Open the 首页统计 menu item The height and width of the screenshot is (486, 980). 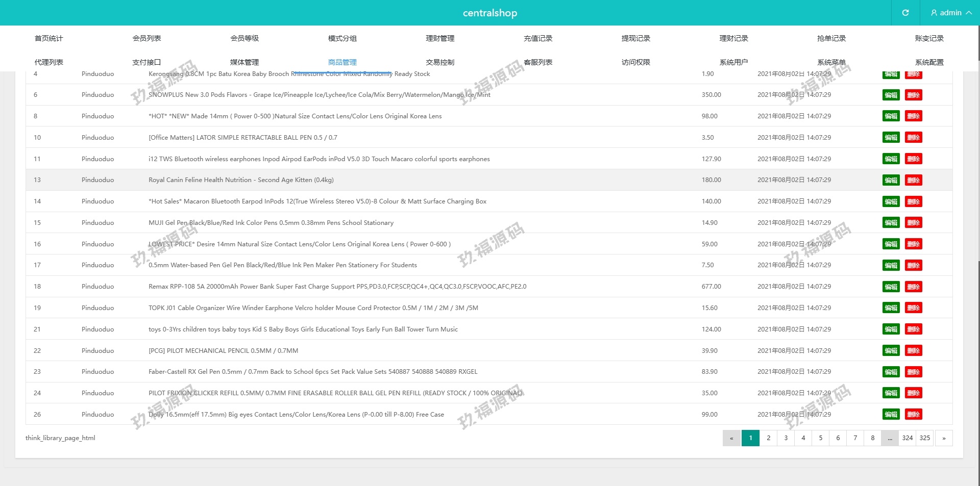(48, 38)
